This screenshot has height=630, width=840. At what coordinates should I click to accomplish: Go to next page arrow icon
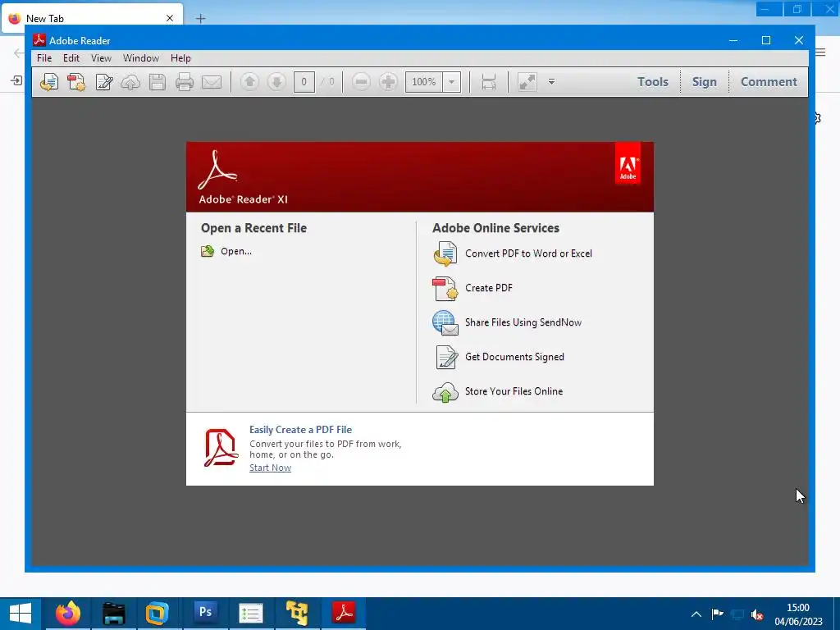pyautogui.click(x=276, y=82)
